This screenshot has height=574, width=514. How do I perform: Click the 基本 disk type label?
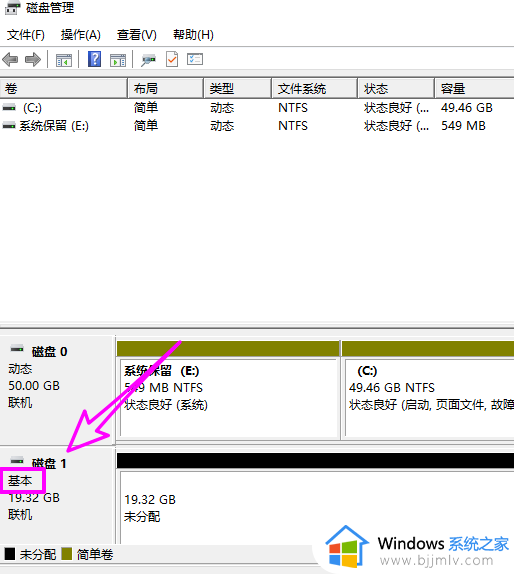pos(20,480)
